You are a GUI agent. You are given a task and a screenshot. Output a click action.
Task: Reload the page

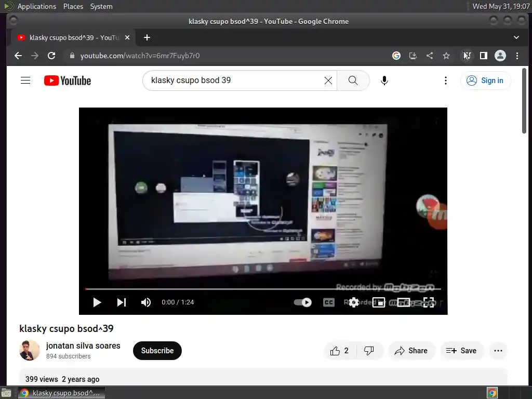click(x=51, y=56)
